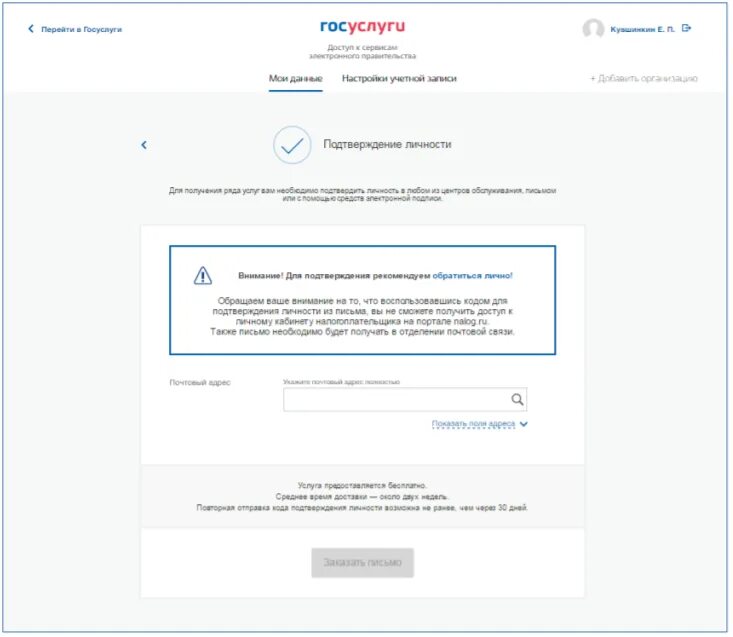Click the Почтовый адрес label
This screenshot has width=733, height=637.
click(x=200, y=383)
